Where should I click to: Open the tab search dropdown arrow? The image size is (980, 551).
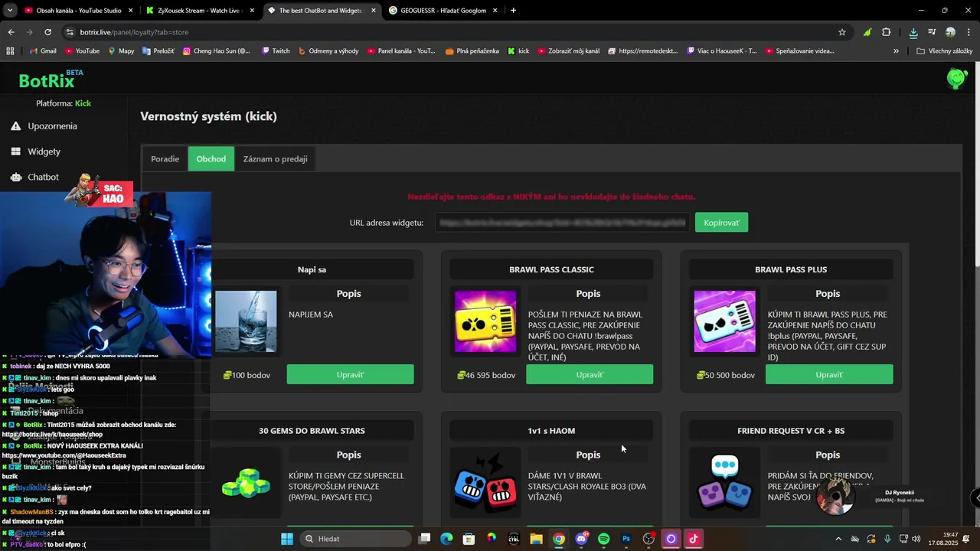[9, 11]
